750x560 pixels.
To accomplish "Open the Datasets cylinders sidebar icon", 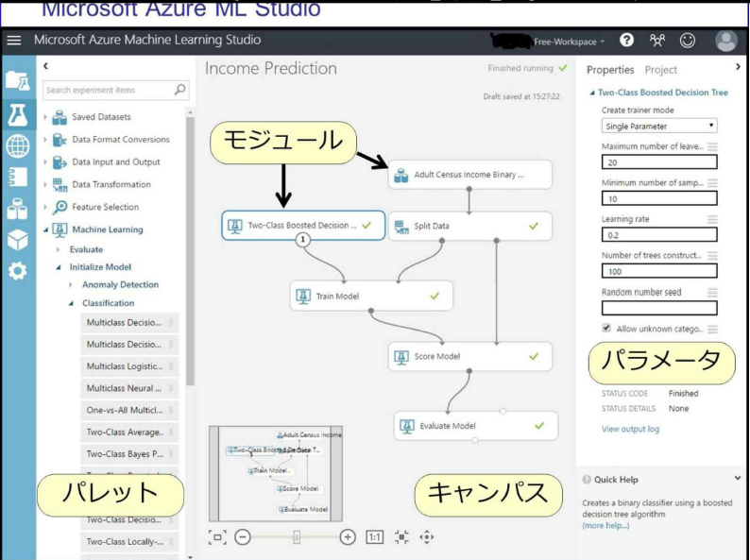I will pyautogui.click(x=17, y=209).
